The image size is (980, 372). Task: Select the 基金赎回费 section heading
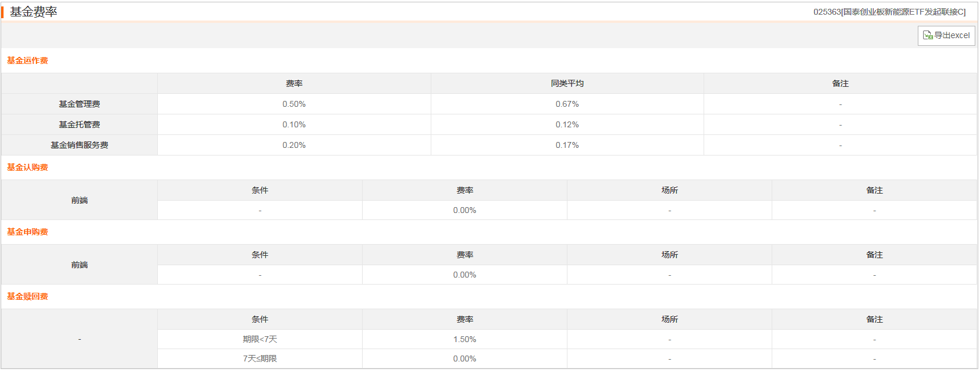pyautogui.click(x=28, y=296)
